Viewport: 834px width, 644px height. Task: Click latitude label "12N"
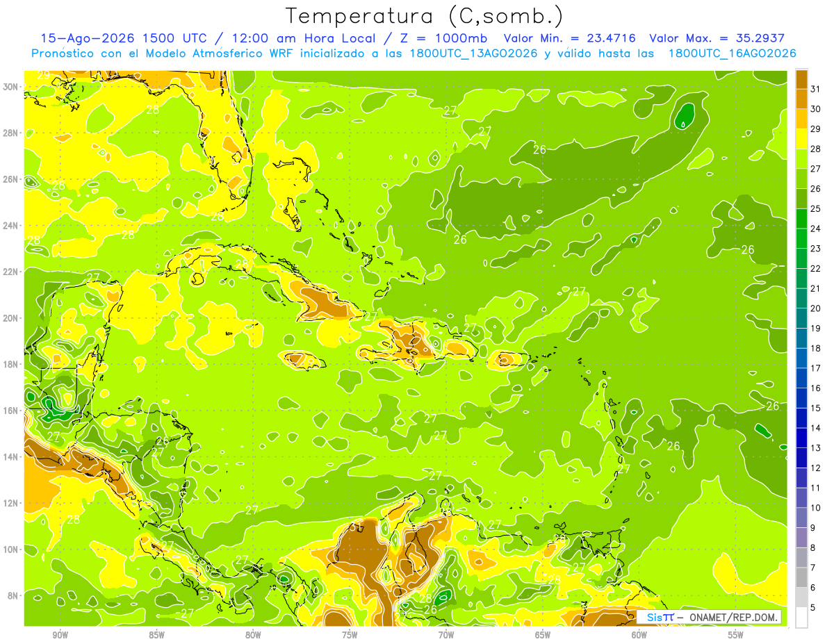[x=11, y=503]
